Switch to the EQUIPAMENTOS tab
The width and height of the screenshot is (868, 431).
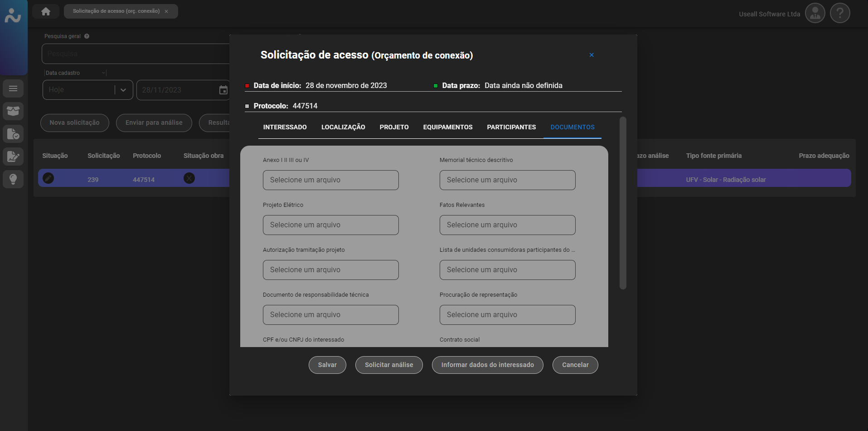(447, 127)
